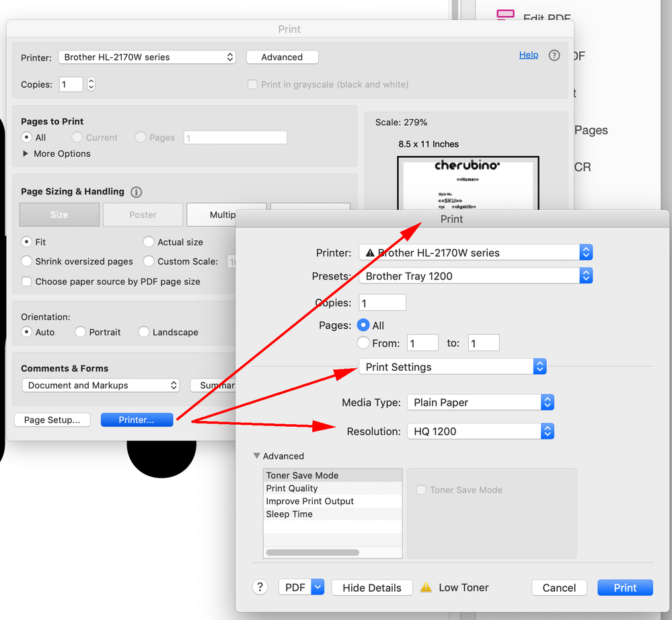Collapse the Advanced disclosure triangle
This screenshot has width=672, height=620.
coord(257,456)
